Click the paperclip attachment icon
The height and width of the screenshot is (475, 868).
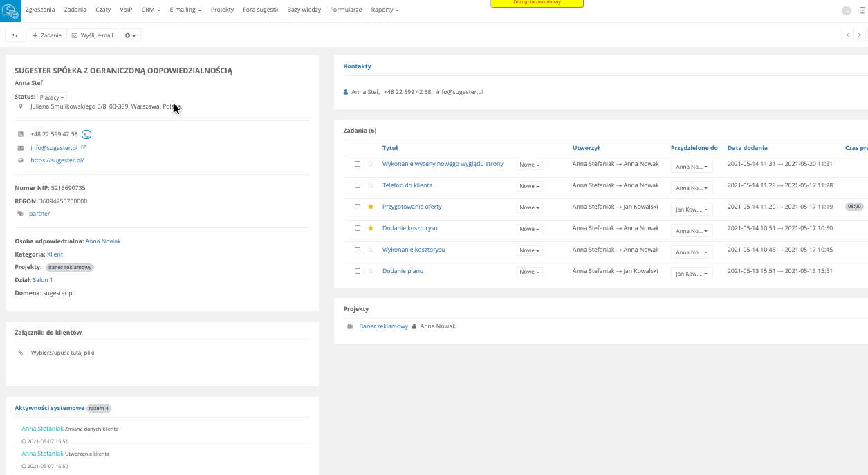(21, 353)
